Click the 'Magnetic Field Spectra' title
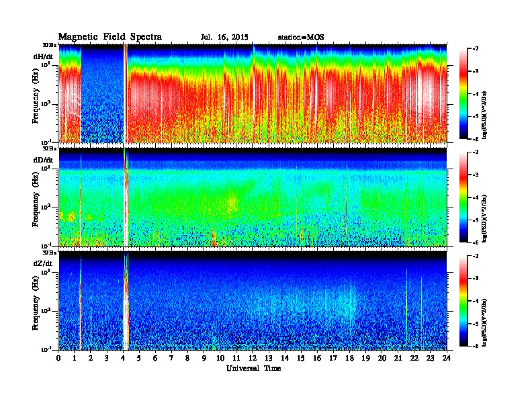Image resolution: width=532 pixels, height=411 pixels. 110,38
